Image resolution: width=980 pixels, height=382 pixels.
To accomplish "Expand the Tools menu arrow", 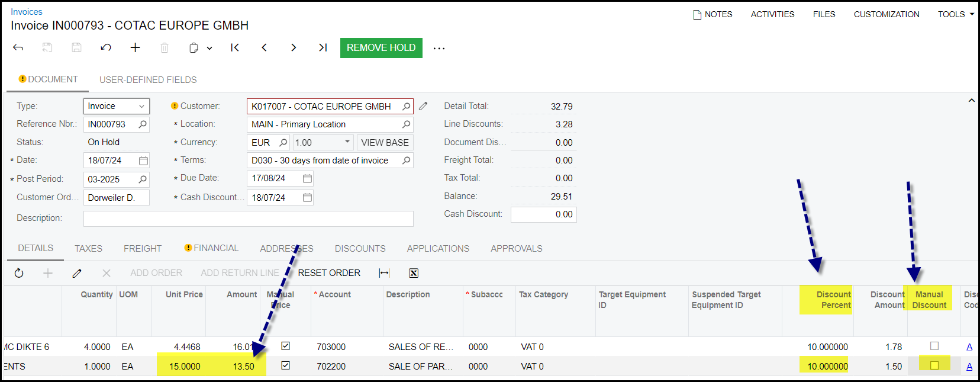I will pos(972,15).
